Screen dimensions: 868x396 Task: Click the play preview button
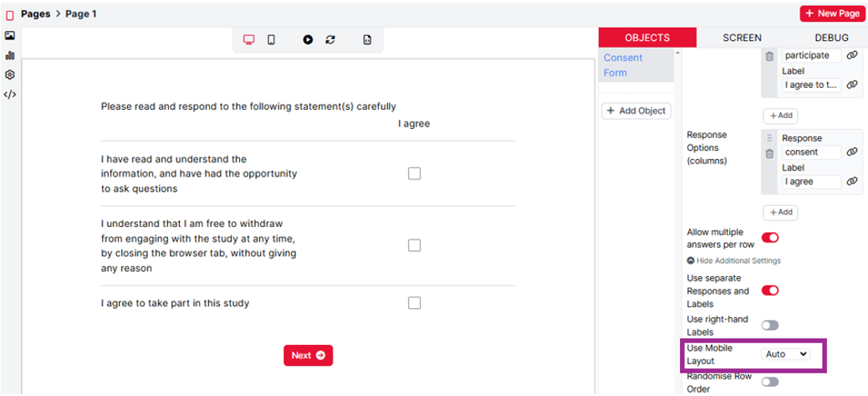point(308,40)
